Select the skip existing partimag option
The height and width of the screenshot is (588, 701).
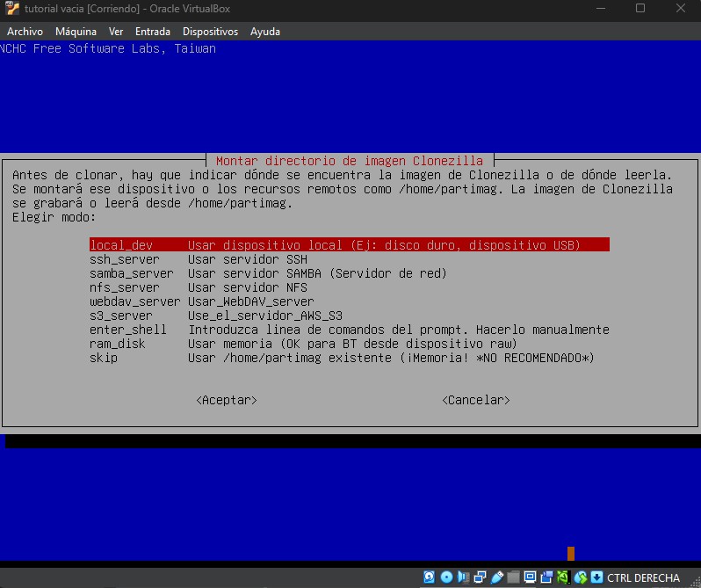[x=349, y=358]
